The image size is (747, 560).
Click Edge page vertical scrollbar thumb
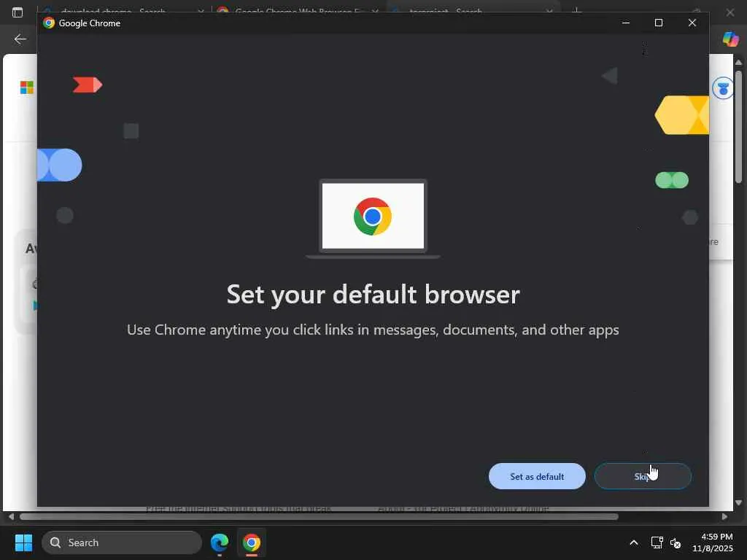(x=738, y=127)
